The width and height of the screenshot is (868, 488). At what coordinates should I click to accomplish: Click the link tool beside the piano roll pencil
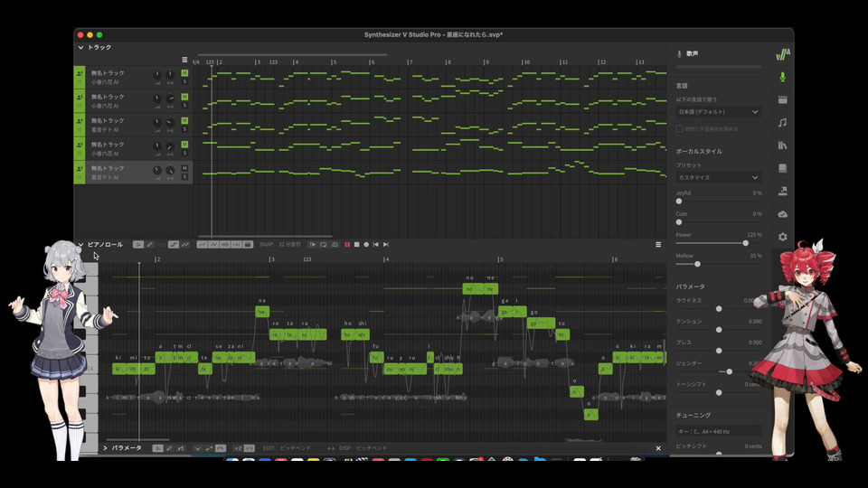pyautogui.click(x=161, y=245)
